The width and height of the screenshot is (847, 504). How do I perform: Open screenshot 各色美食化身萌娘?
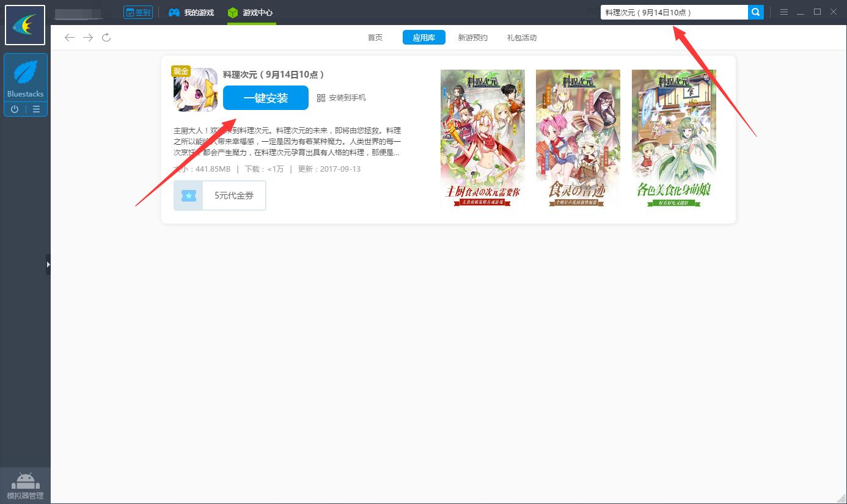click(674, 139)
